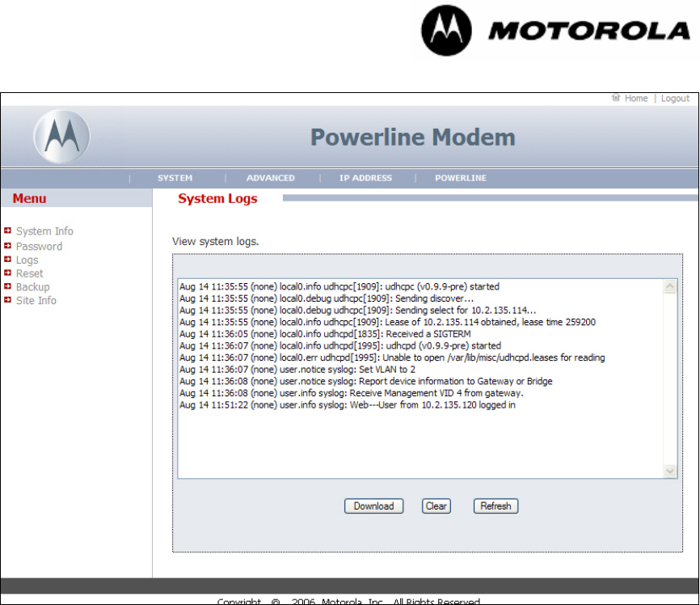Image resolution: width=700 pixels, height=605 pixels.
Task: Click log line 'Unable to open /var/lib/misc/udhcpd.leases'
Action: [392, 357]
